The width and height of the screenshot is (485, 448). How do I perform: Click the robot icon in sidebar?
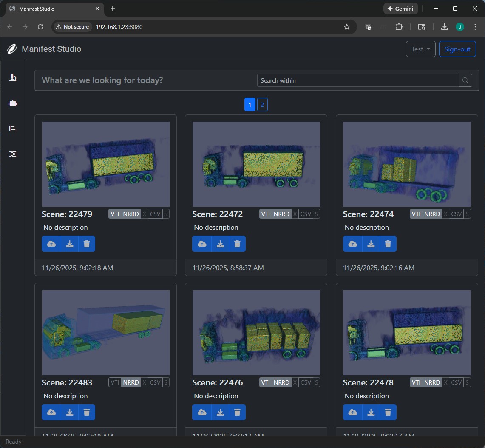tap(13, 103)
